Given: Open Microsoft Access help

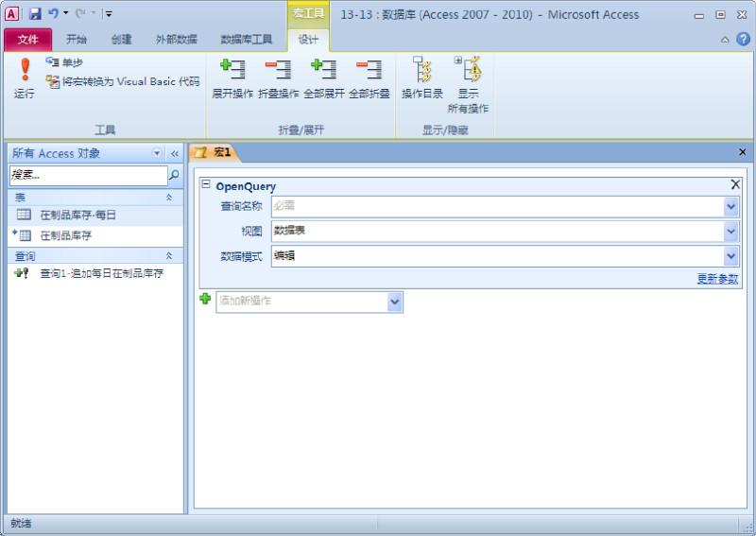Looking at the screenshot, I should 744,39.
